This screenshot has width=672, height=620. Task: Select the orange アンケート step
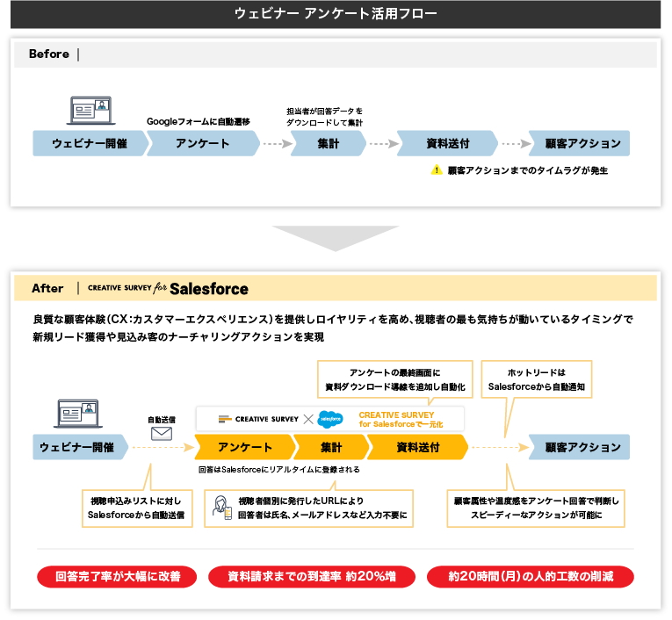(245, 447)
